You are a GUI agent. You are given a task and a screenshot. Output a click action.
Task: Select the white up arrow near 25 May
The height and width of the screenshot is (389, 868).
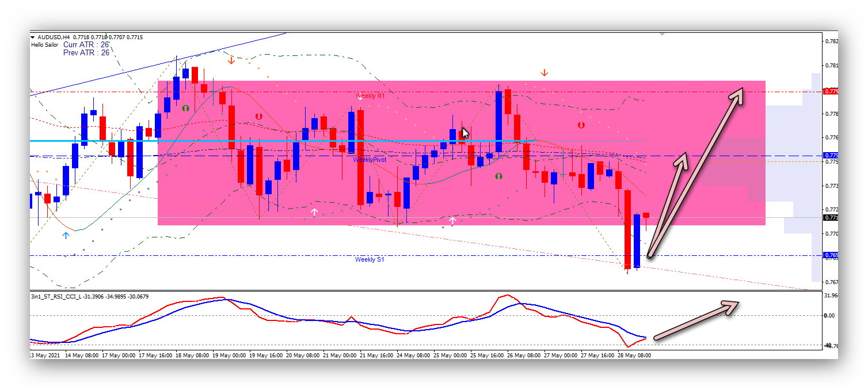tap(452, 220)
